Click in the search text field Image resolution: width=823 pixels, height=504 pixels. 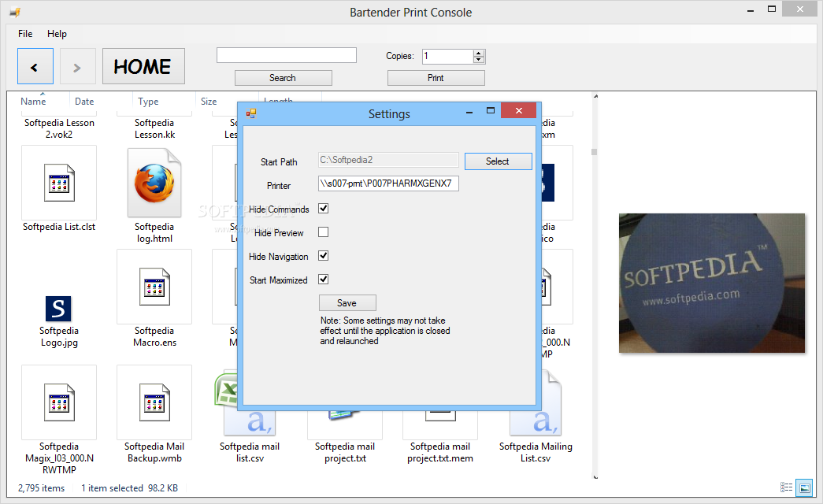(x=287, y=55)
